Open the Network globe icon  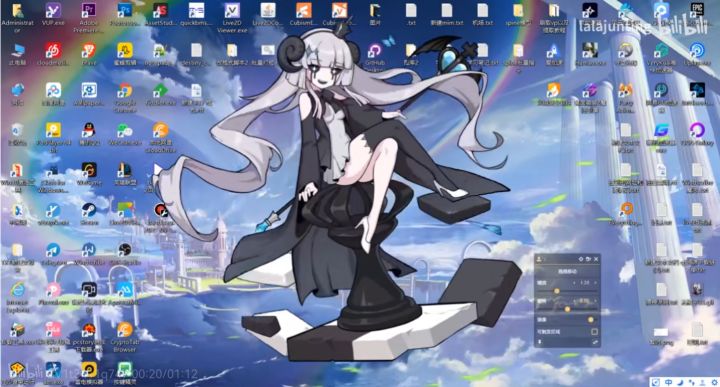(17, 90)
